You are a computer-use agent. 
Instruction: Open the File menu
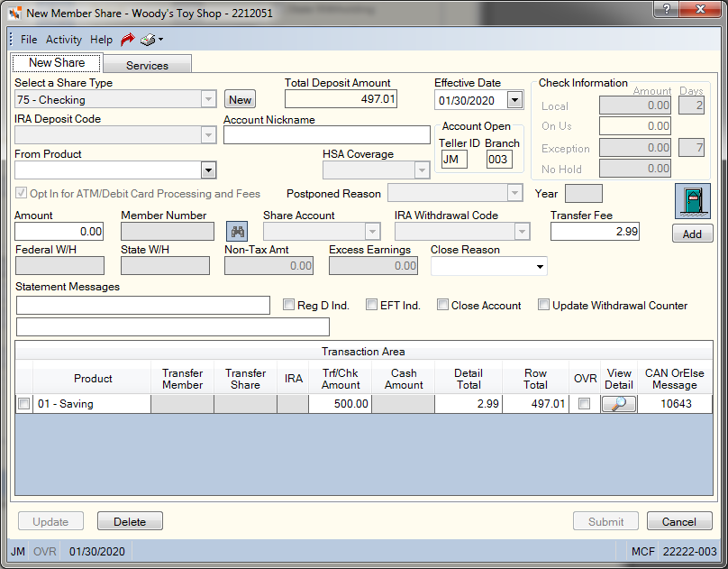[x=29, y=40]
